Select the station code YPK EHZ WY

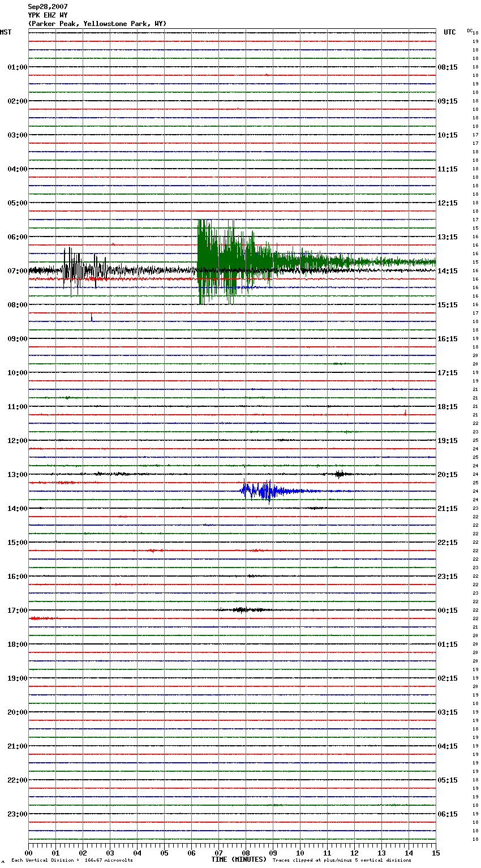pyautogui.click(x=48, y=15)
